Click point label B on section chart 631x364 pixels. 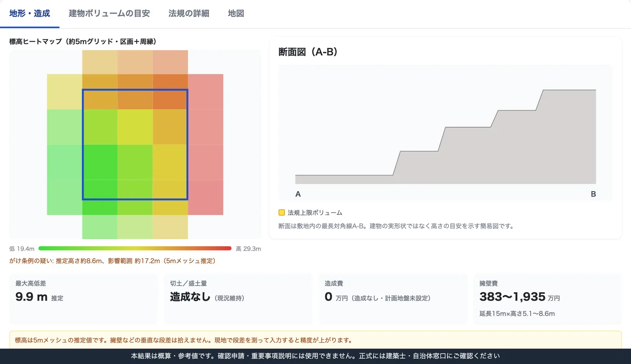[593, 194]
